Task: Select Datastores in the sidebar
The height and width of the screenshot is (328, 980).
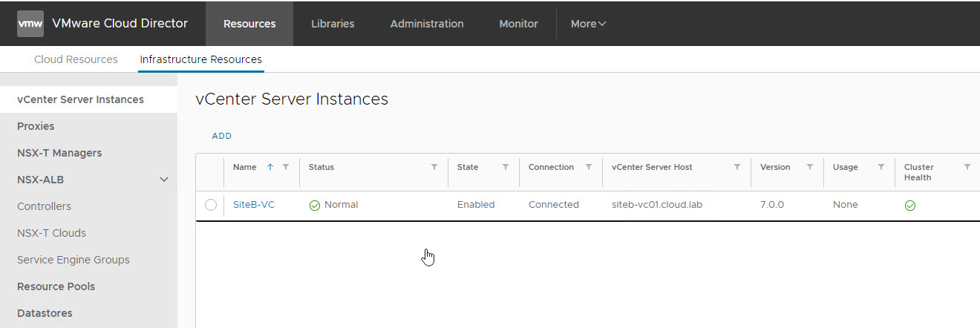Action: 45,313
